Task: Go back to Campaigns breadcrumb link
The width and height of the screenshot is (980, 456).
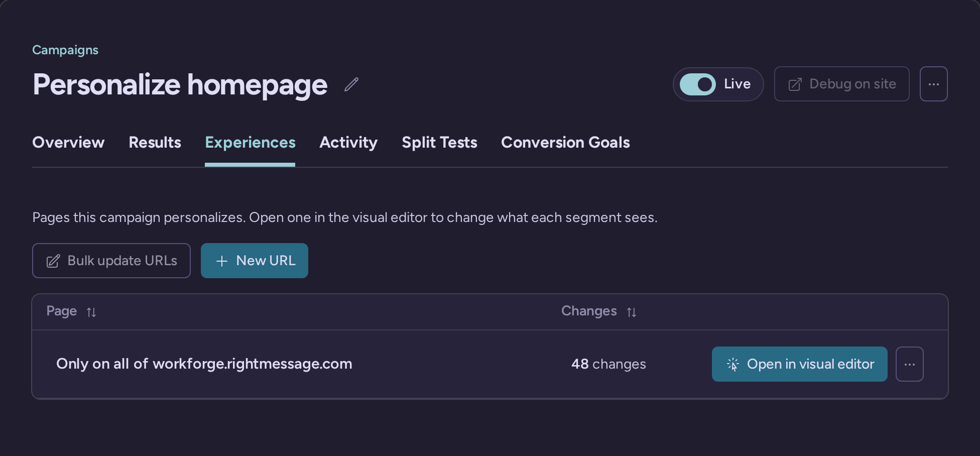Action: tap(65, 50)
